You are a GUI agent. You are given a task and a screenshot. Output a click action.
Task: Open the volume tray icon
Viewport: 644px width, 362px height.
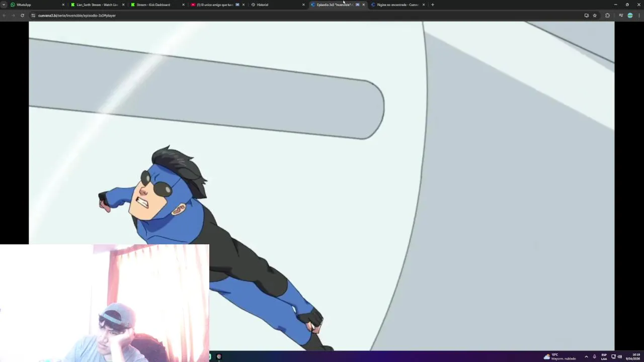[620, 356]
